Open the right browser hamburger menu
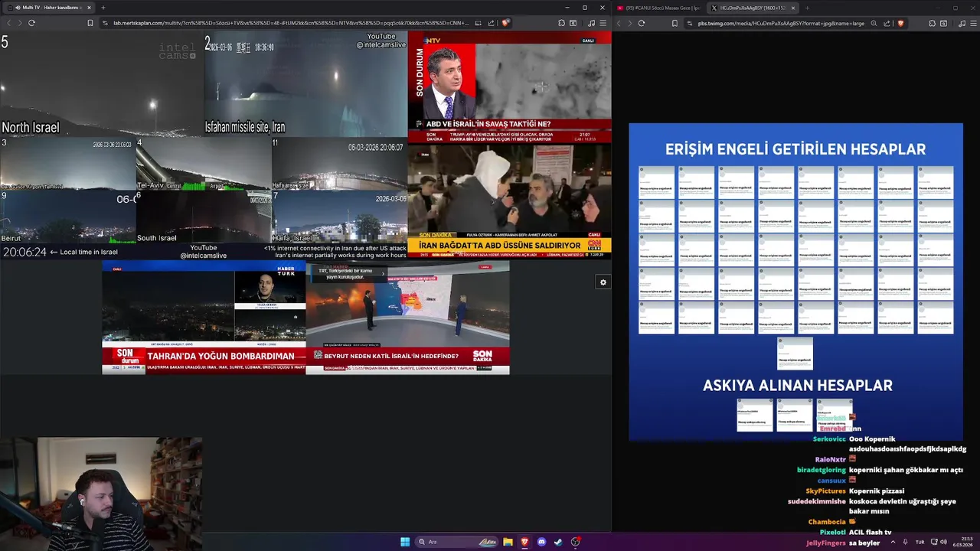This screenshot has width=980, height=551. pos(974,23)
